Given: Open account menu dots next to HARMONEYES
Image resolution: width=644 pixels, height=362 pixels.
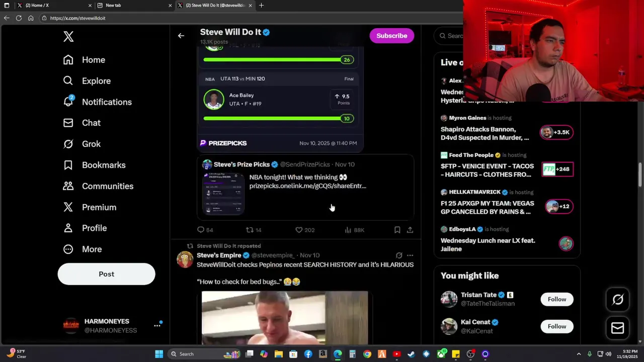Looking at the screenshot, I should click(x=157, y=326).
